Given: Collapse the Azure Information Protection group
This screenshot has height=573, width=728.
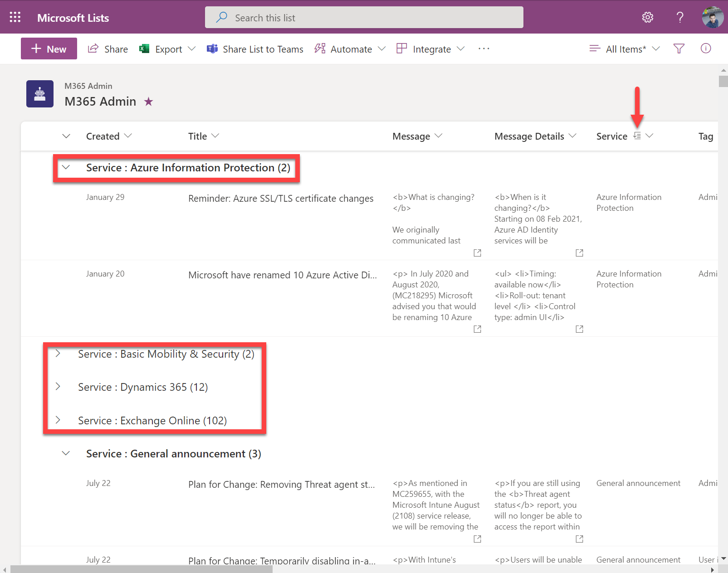Looking at the screenshot, I should [66, 167].
